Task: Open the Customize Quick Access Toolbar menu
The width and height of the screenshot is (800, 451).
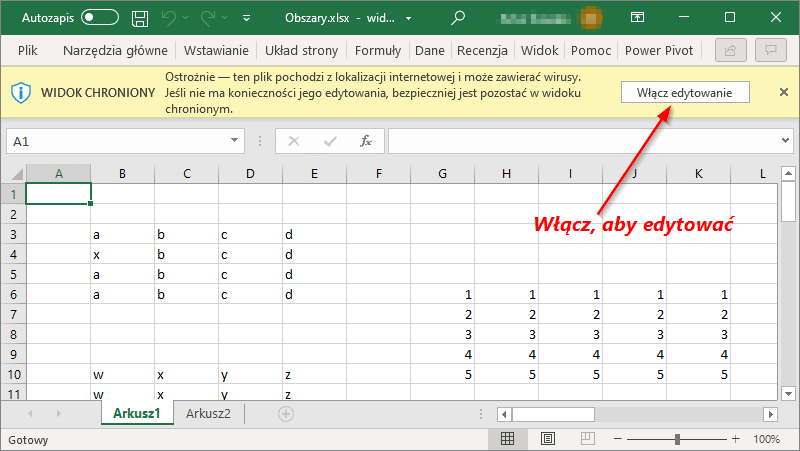Action: [246, 18]
